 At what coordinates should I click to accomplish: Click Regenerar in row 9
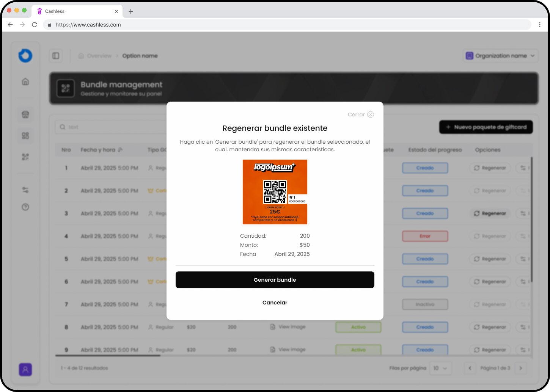coord(490,350)
